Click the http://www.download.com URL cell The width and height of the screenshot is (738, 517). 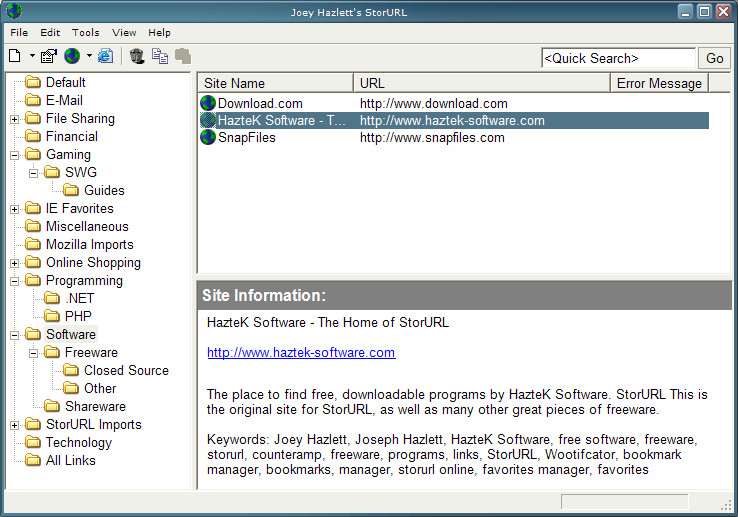coord(433,103)
